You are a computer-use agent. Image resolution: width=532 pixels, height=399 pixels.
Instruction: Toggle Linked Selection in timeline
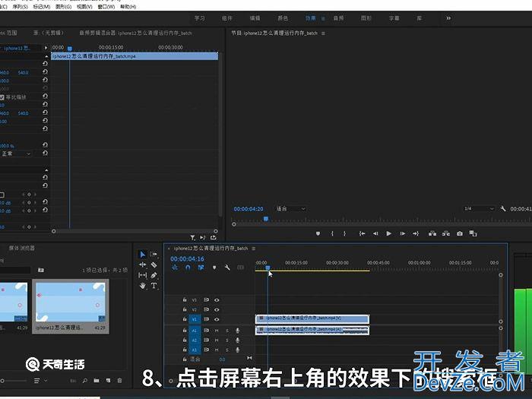pyautogui.click(x=201, y=268)
